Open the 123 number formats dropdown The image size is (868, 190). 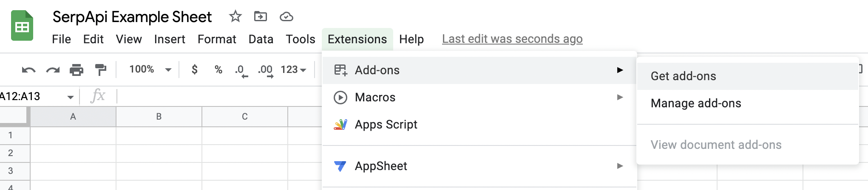[293, 70]
